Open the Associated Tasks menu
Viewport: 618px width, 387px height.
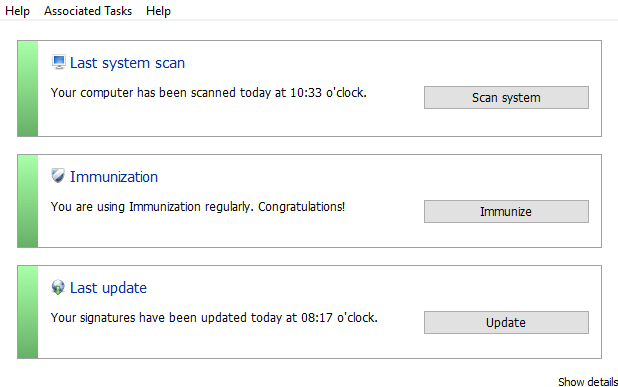coord(88,11)
